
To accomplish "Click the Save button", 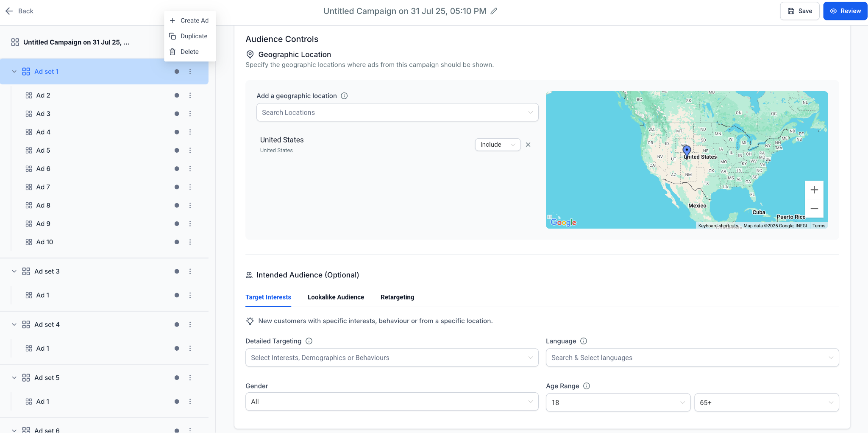I will pos(799,11).
